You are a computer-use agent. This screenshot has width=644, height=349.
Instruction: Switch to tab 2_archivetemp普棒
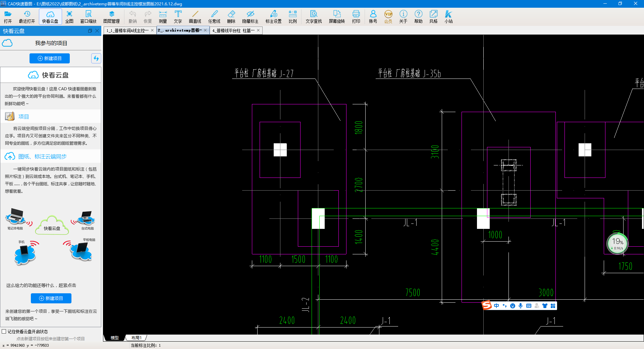pyautogui.click(x=180, y=30)
